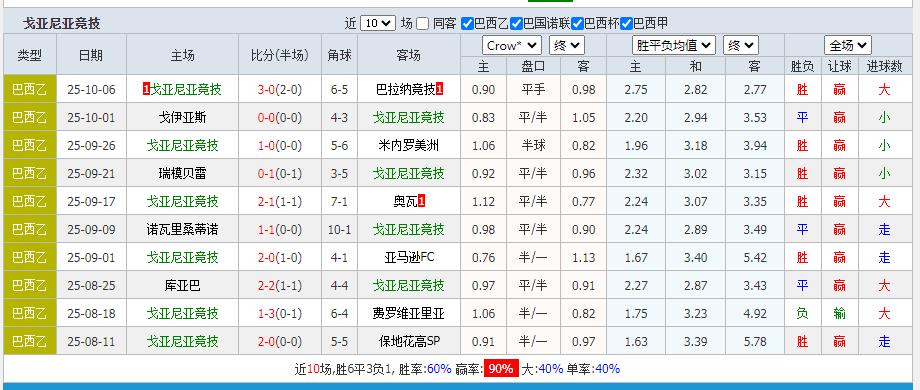Open the 终 dropdown next to 胜平负均值
This screenshot has height=390, width=920.
pos(741,45)
